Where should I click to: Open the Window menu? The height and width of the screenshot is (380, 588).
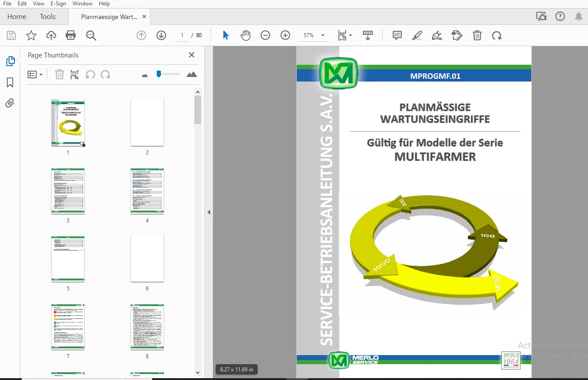click(x=82, y=4)
